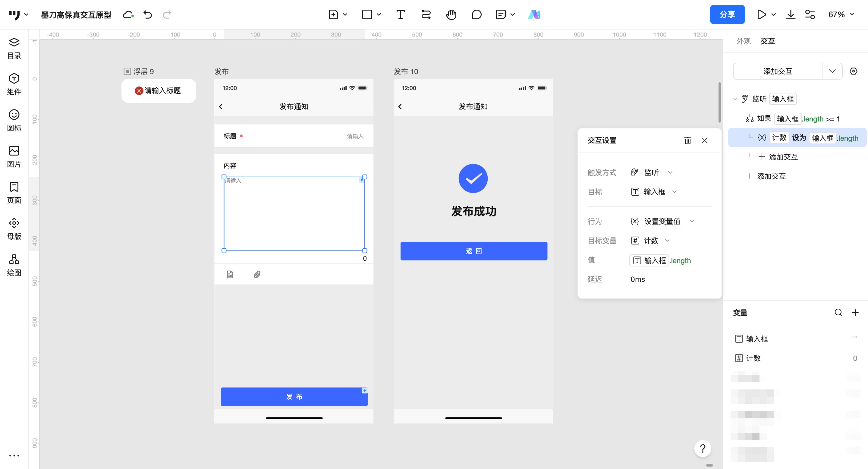Delete the interaction via trash icon in 交互设置

688,140
